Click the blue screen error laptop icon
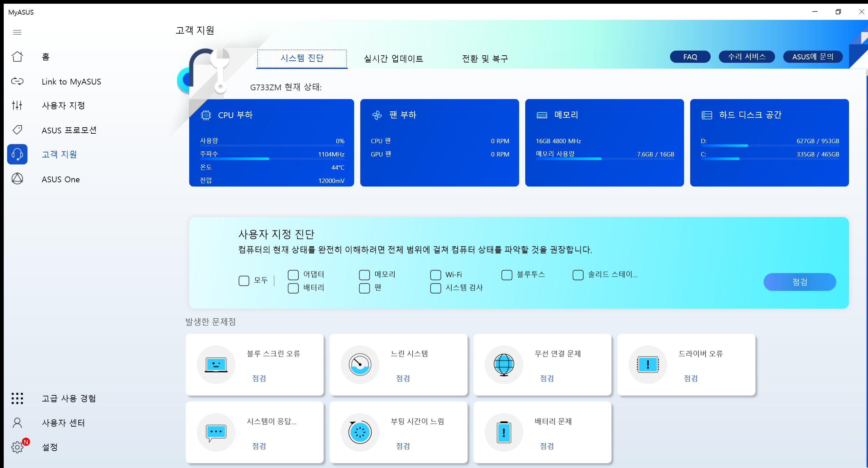Image resolution: width=868 pixels, height=468 pixels. (216, 365)
